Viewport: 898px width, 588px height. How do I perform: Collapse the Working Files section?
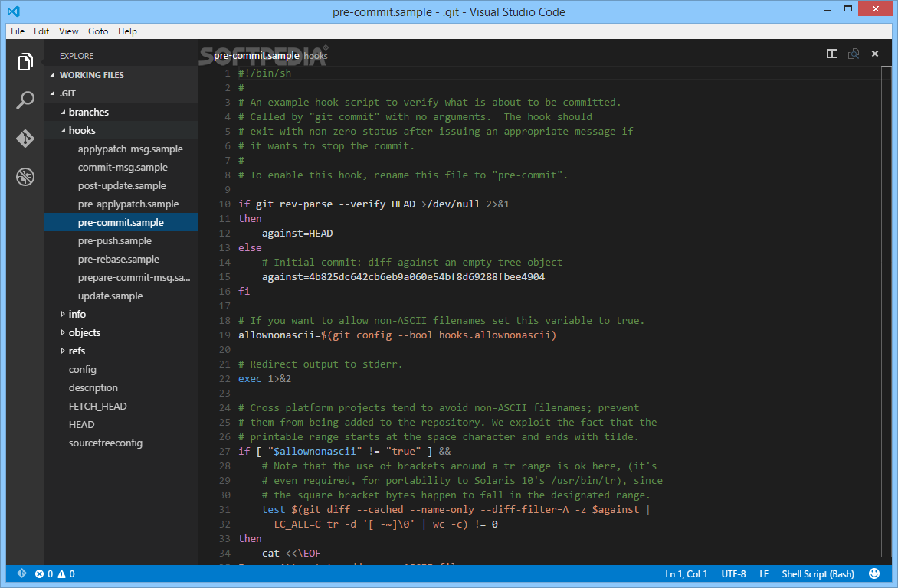tap(53, 75)
